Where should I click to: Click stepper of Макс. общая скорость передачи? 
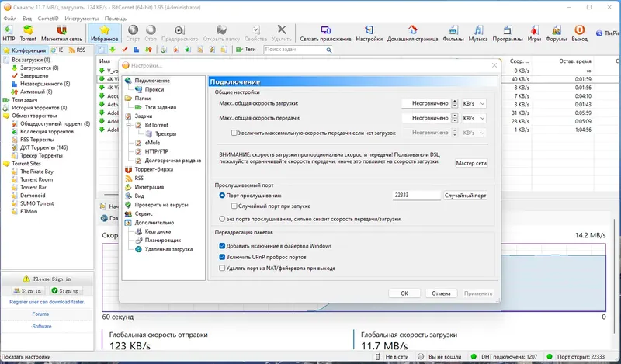point(455,119)
